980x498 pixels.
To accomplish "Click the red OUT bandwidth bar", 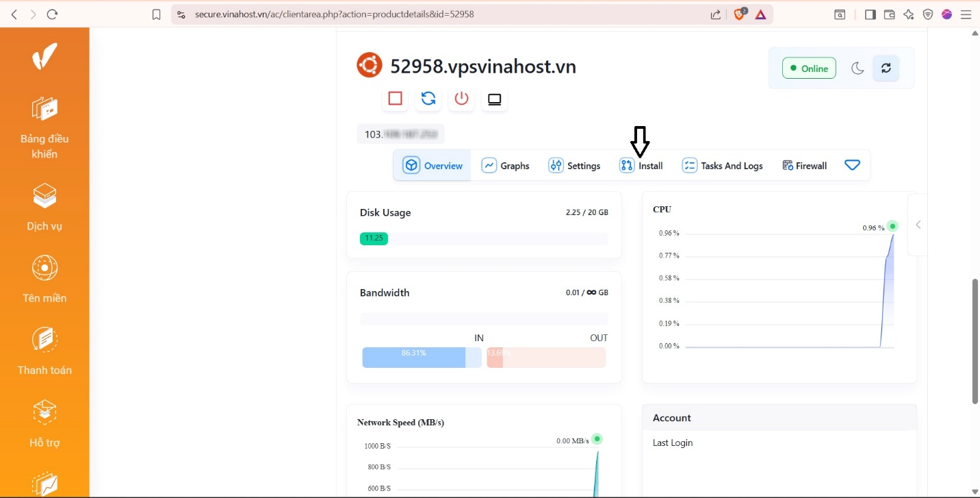I will [546, 358].
